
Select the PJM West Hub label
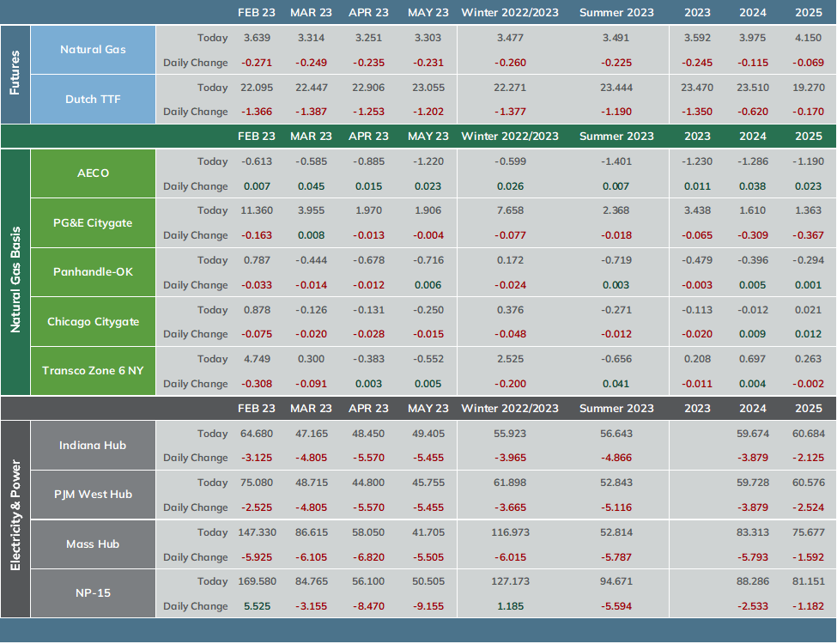pos(93,495)
